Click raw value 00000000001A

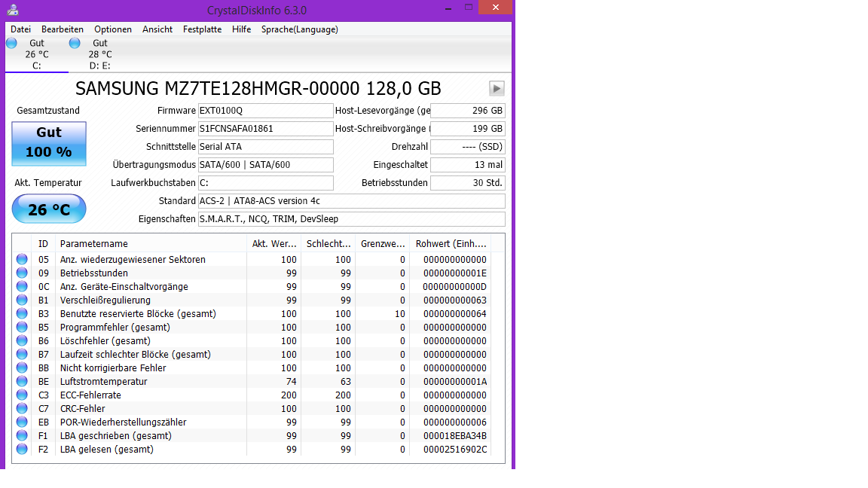pos(454,381)
